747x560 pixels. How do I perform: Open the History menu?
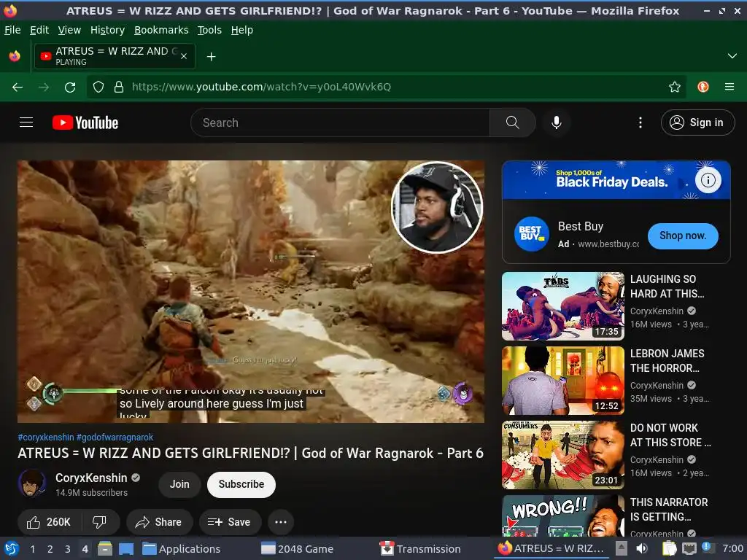tap(108, 30)
